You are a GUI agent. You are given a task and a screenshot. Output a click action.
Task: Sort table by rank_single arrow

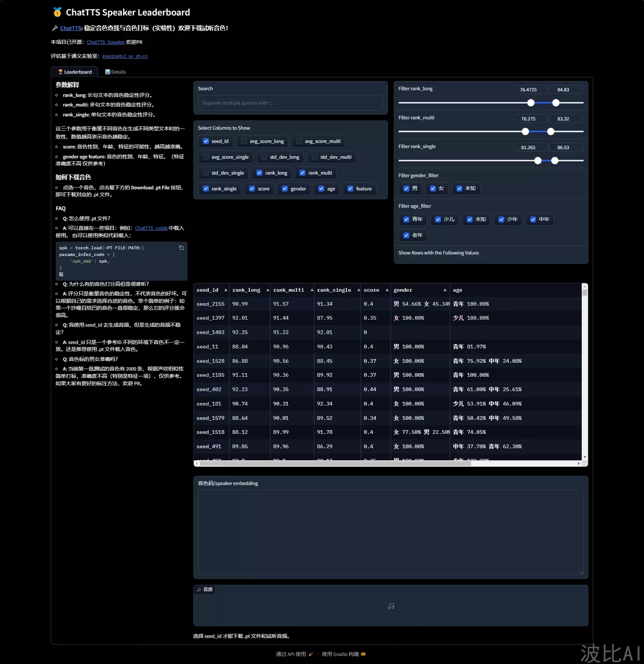coord(358,290)
